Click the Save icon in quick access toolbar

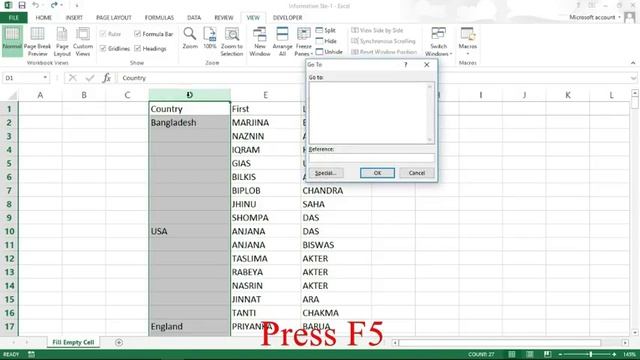click(22, 5)
